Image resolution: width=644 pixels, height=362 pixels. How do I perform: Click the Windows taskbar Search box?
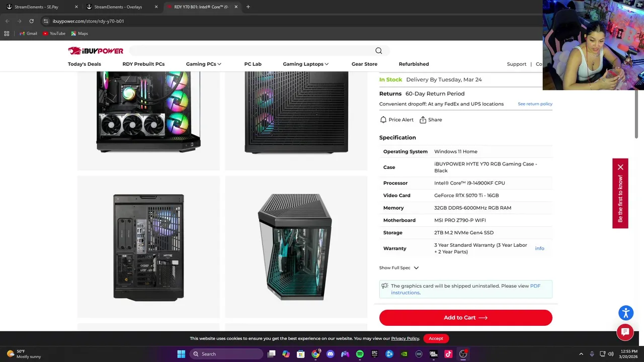(226, 354)
